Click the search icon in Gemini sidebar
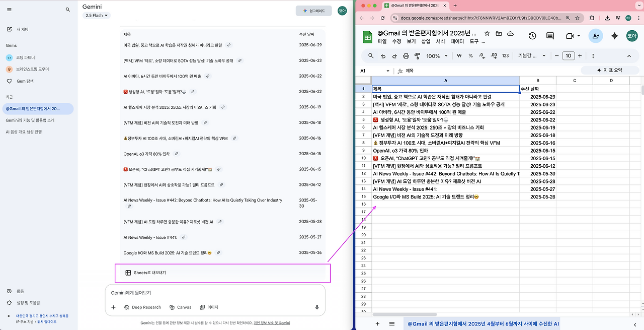The width and height of the screenshot is (644, 330). click(x=68, y=10)
